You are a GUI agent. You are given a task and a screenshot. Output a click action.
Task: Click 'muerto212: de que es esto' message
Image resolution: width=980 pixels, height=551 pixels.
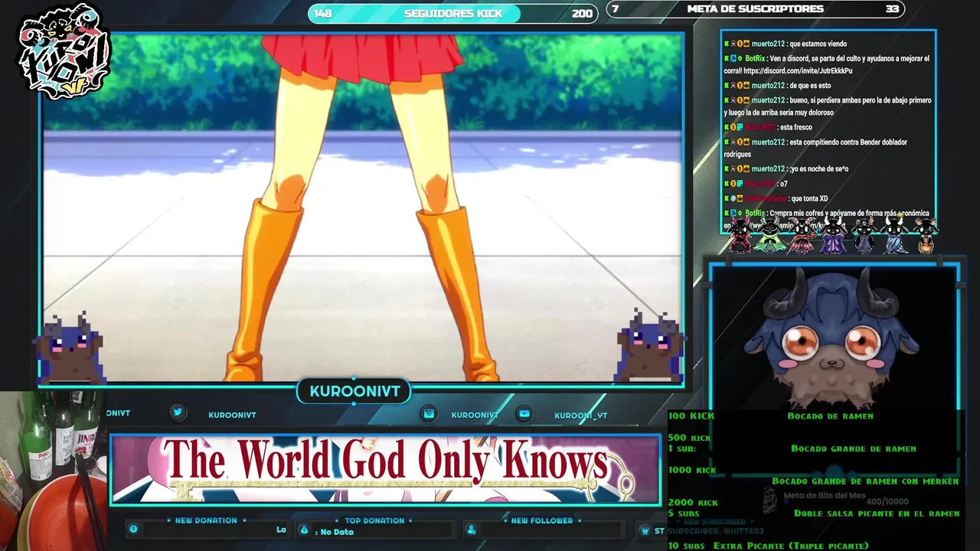click(x=777, y=86)
